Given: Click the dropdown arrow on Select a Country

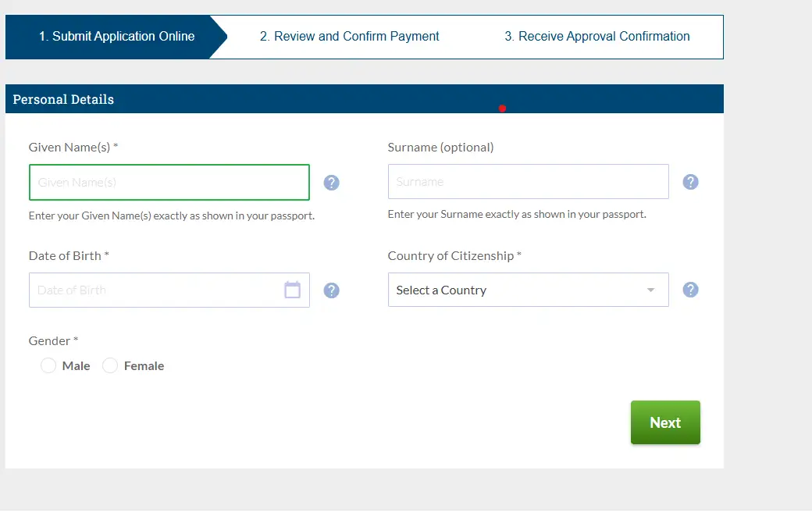Looking at the screenshot, I should coord(650,290).
